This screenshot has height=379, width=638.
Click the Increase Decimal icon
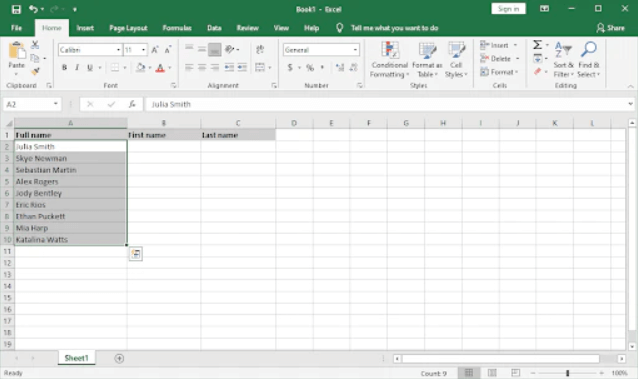pyautogui.click(x=340, y=68)
